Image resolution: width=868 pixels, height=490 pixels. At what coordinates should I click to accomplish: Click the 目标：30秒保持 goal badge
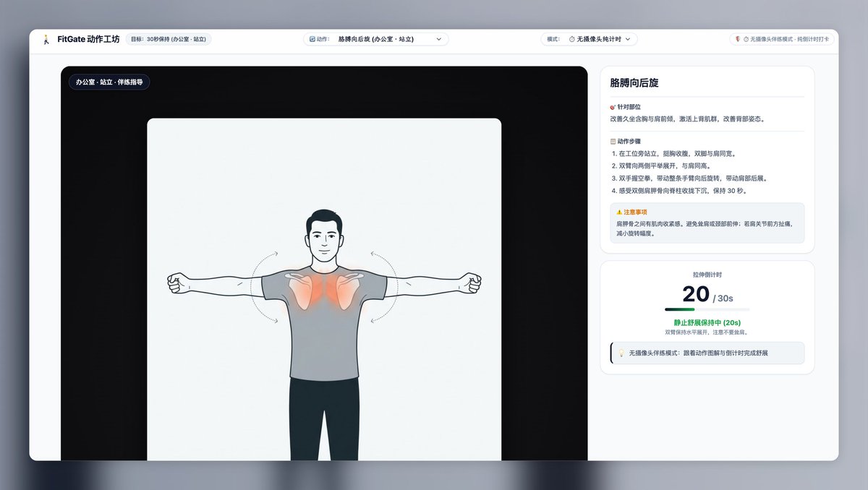(169, 39)
